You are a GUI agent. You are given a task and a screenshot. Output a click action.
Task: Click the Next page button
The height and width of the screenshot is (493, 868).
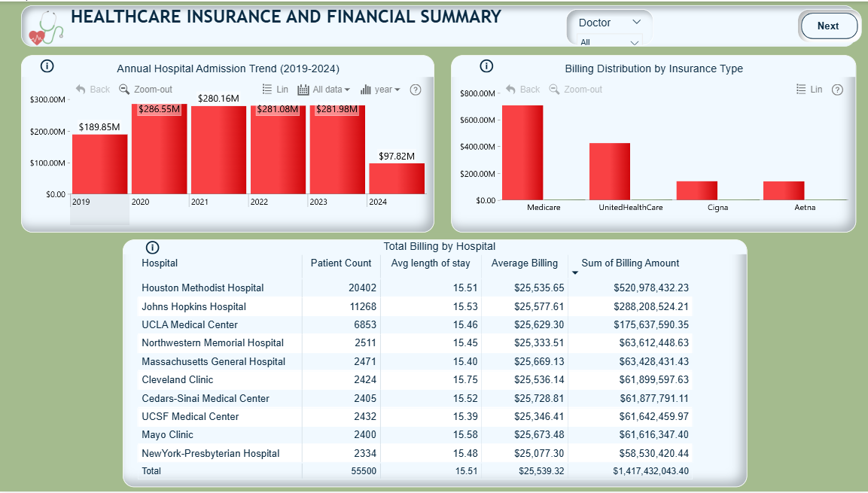827,26
